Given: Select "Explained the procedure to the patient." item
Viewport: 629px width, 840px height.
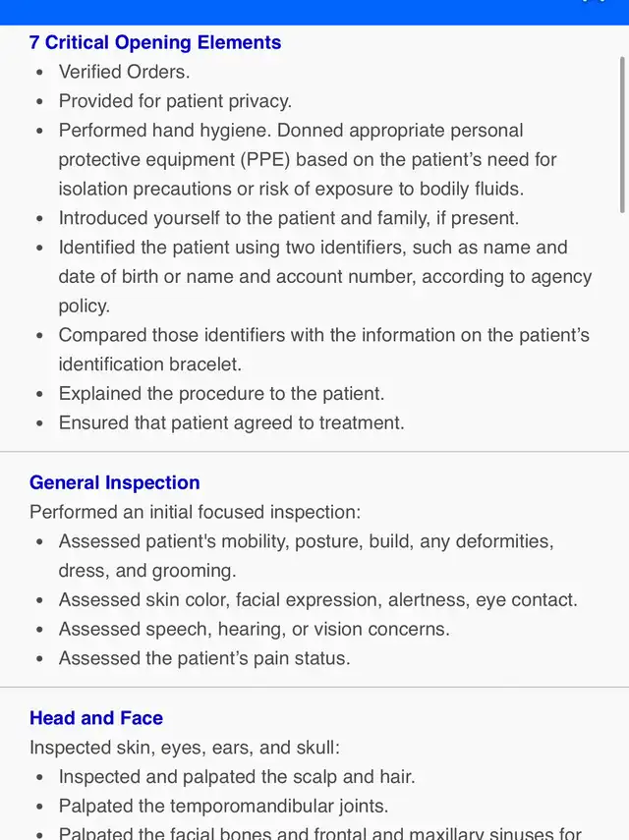Looking at the screenshot, I should click(x=221, y=393).
